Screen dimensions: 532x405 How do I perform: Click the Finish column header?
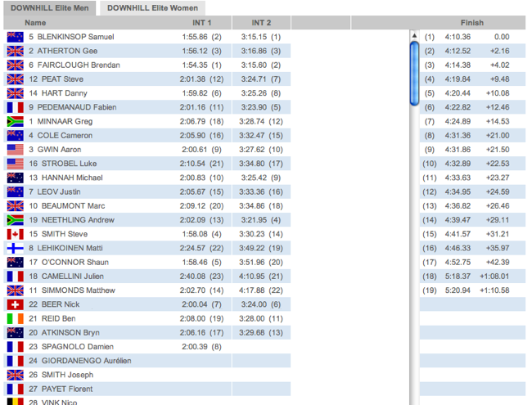pyautogui.click(x=471, y=23)
